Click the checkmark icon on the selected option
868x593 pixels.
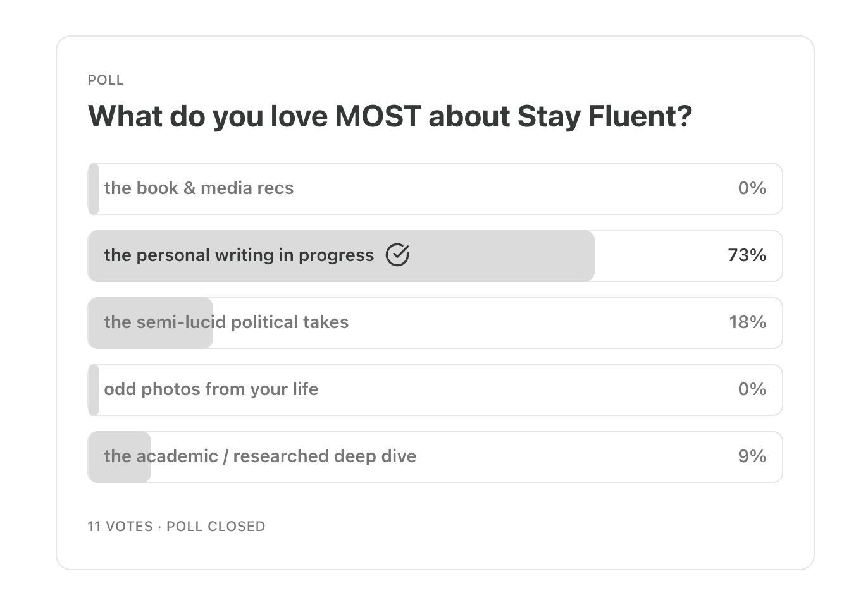(397, 255)
